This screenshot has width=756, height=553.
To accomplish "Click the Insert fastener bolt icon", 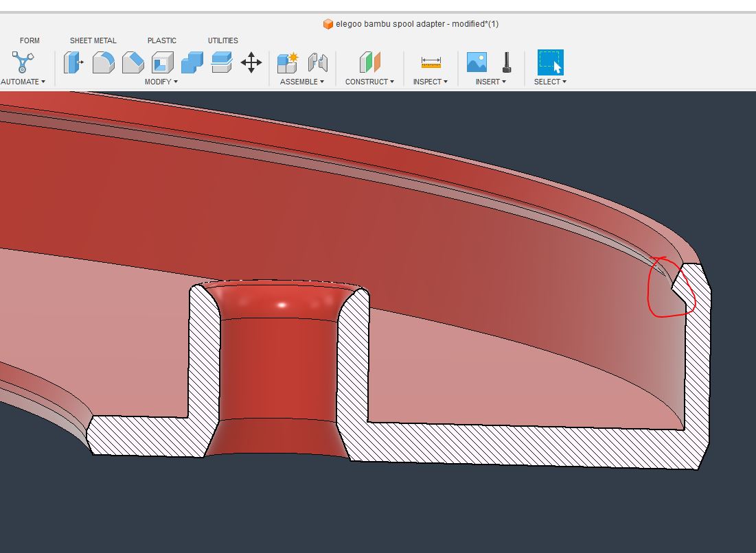I will [507, 62].
